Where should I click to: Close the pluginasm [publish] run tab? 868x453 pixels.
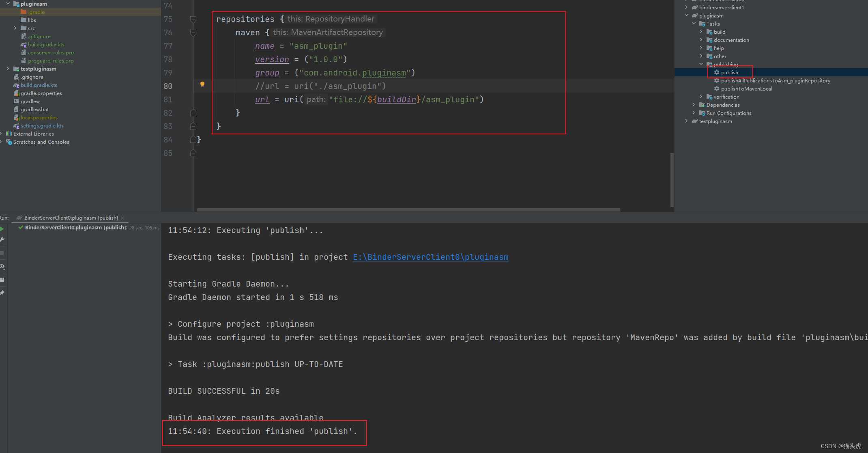[122, 218]
